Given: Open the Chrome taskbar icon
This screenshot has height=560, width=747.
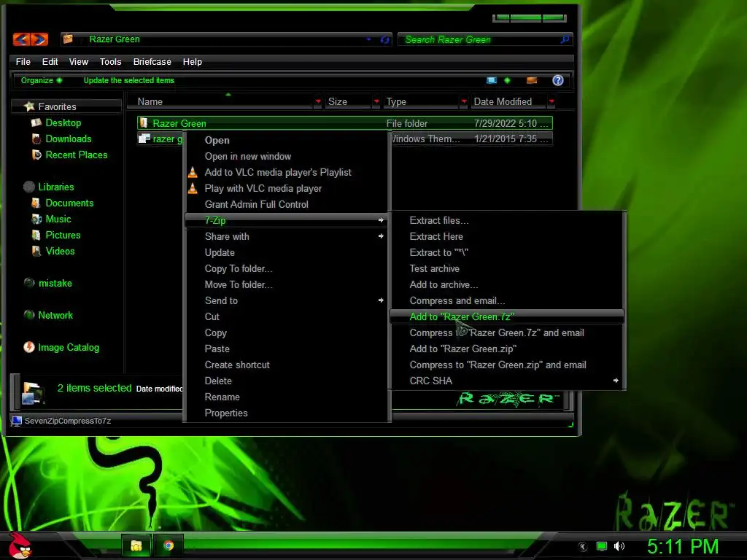Looking at the screenshot, I should (169, 545).
